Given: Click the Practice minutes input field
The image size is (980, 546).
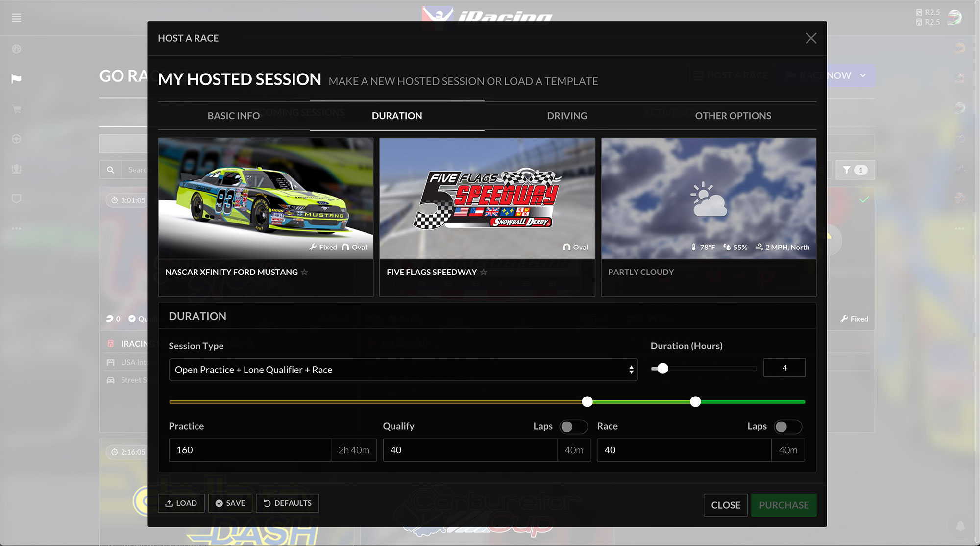Looking at the screenshot, I should (249, 450).
